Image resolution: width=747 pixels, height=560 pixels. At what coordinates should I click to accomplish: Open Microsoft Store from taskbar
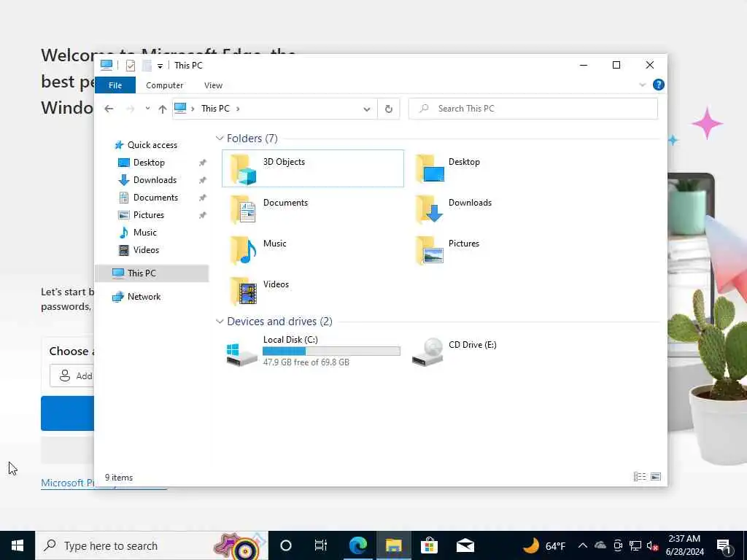point(429,545)
